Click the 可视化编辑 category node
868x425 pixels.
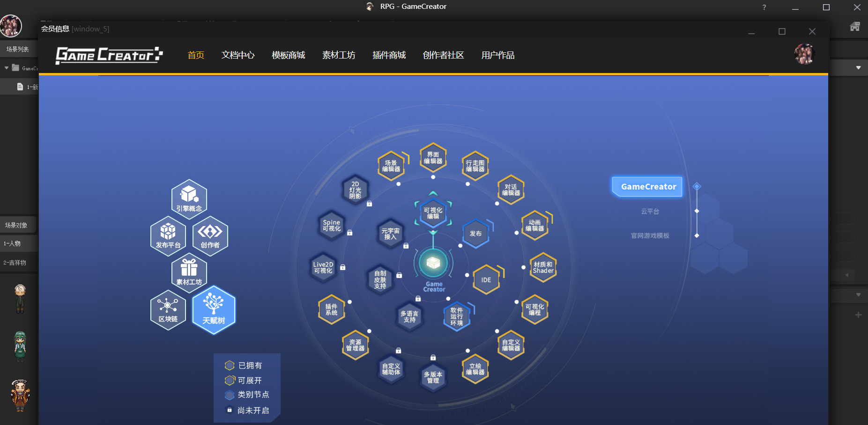coord(433,213)
